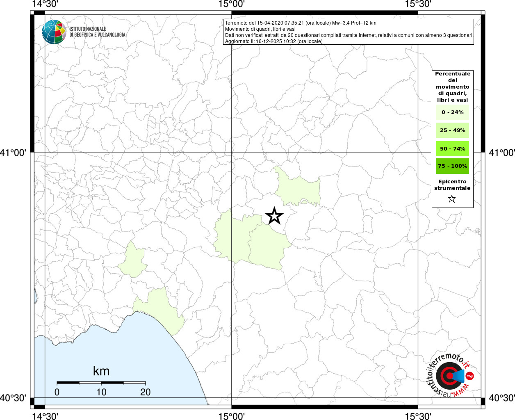Click the top 14°30' longitude label
Viewport: 515px width, 420px height.
point(45,4)
